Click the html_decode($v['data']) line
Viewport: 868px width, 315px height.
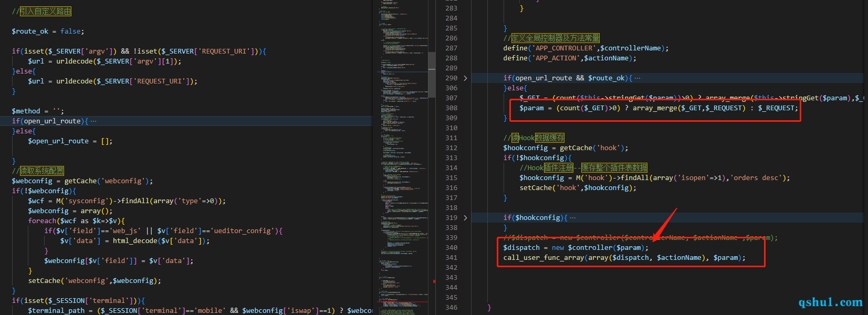135,241
